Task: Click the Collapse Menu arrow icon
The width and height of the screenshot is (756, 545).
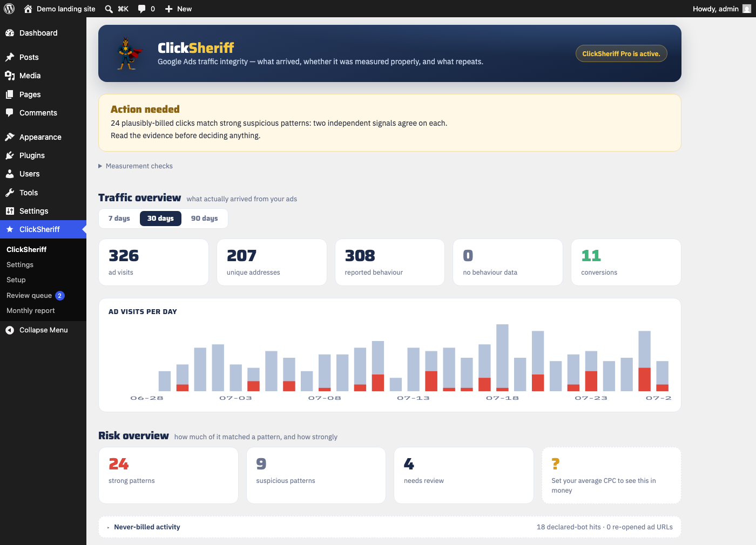Action: 10,330
